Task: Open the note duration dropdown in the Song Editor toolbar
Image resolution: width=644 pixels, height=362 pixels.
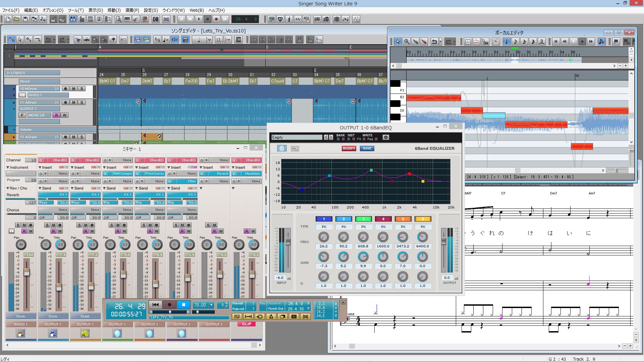Action: [209, 40]
